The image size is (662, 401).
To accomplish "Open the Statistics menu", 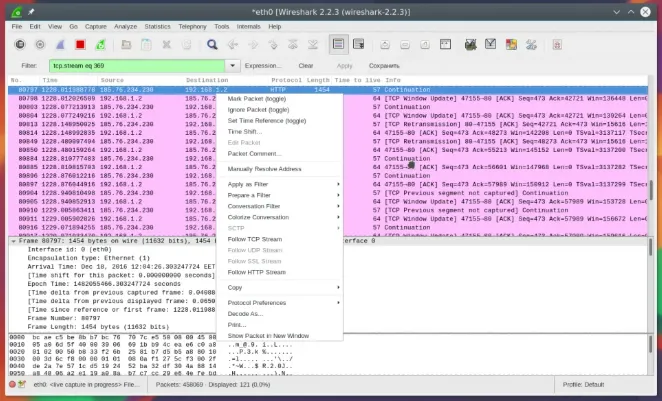I will pos(157,27).
